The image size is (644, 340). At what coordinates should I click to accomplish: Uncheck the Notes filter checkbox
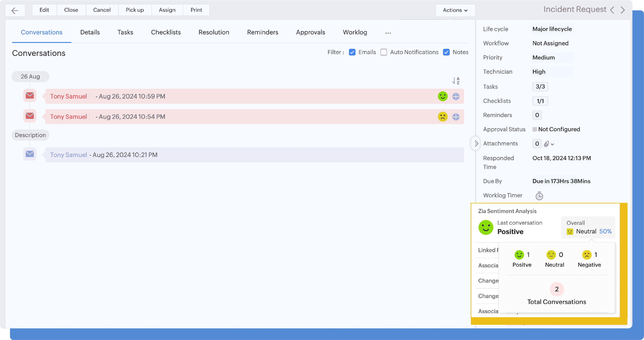pos(446,52)
